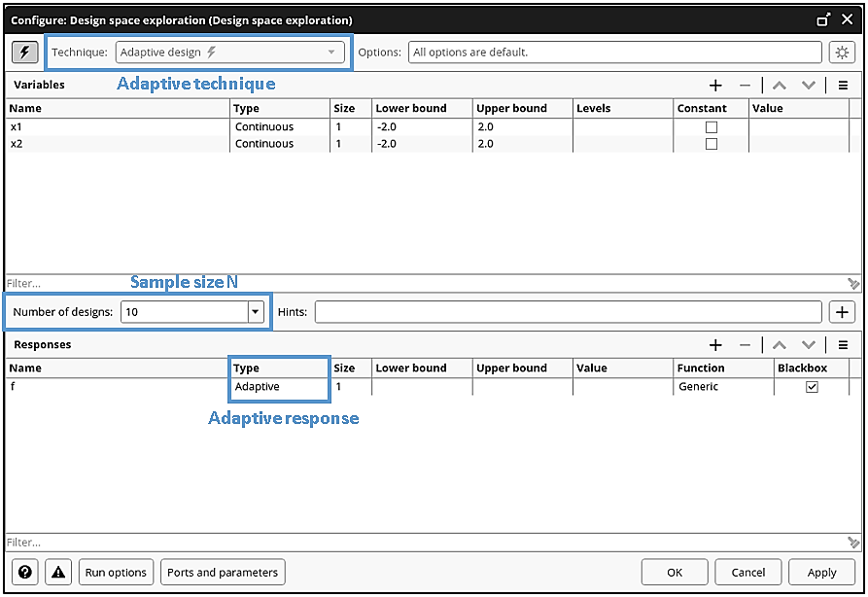Clear the Responses filter with the funnel icon
Image resolution: width=868 pixels, height=597 pixels.
click(x=853, y=543)
